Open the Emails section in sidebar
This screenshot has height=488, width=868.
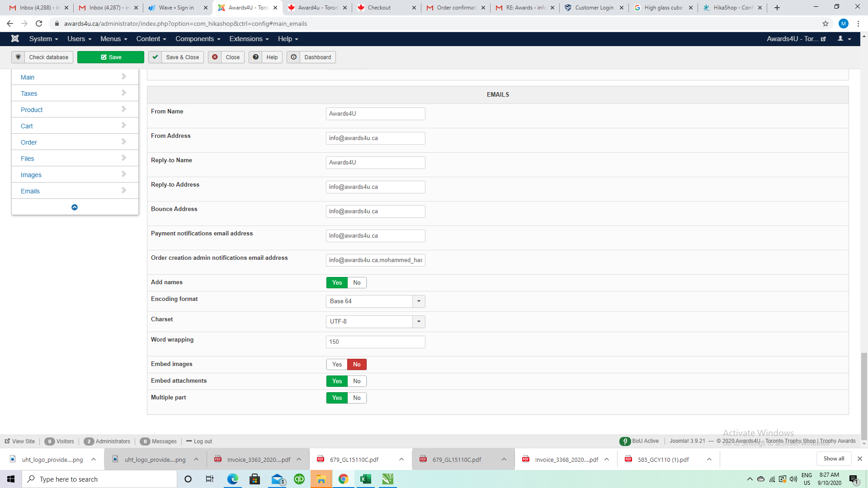(30, 191)
